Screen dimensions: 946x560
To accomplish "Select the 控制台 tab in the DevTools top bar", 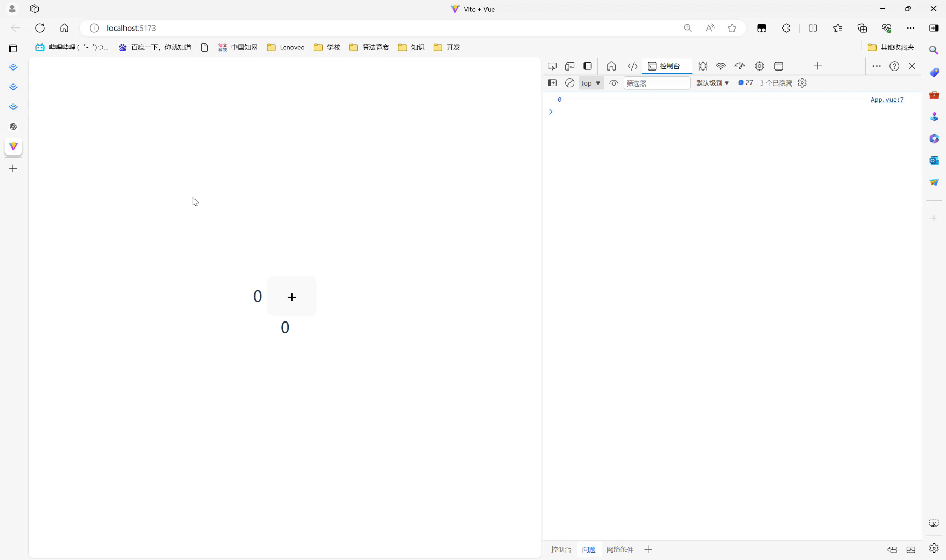I will click(x=666, y=66).
